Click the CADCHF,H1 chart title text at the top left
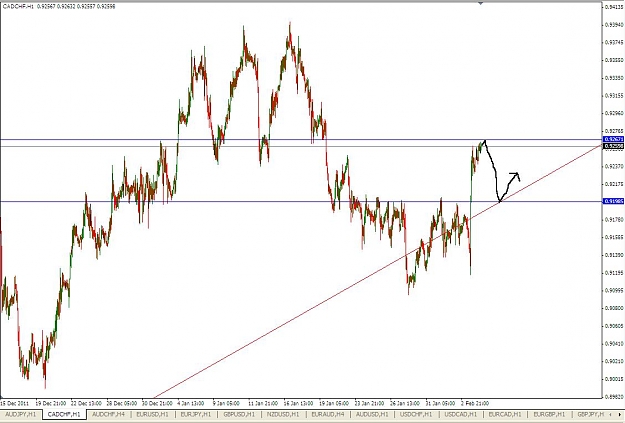The image size is (625, 423). (18, 6)
